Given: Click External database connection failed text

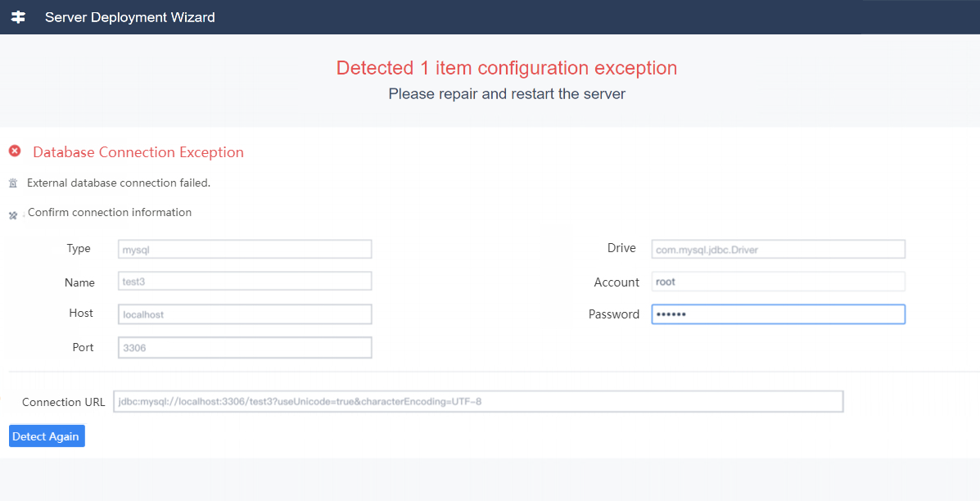Looking at the screenshot, I should coord(119,183).
